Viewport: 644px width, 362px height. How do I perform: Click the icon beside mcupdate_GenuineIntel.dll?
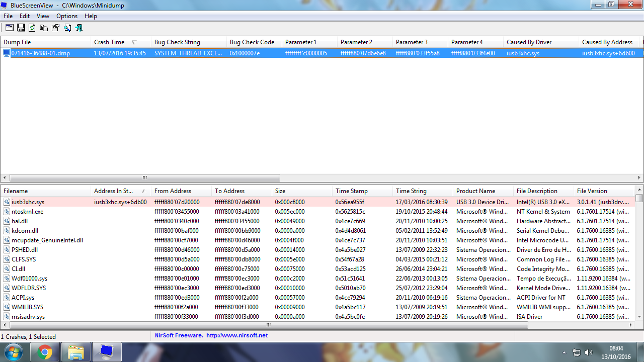[7, 240]
